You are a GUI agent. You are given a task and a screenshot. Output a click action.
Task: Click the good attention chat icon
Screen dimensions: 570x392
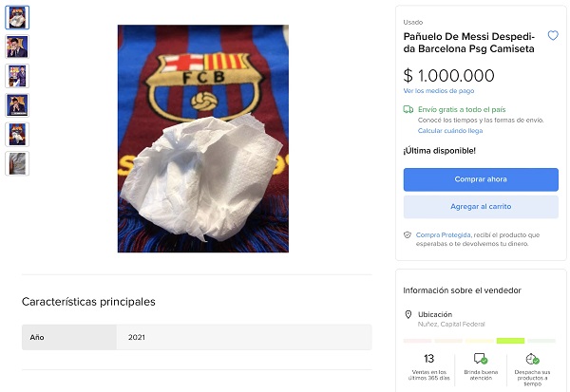click(x=481, y=359)
